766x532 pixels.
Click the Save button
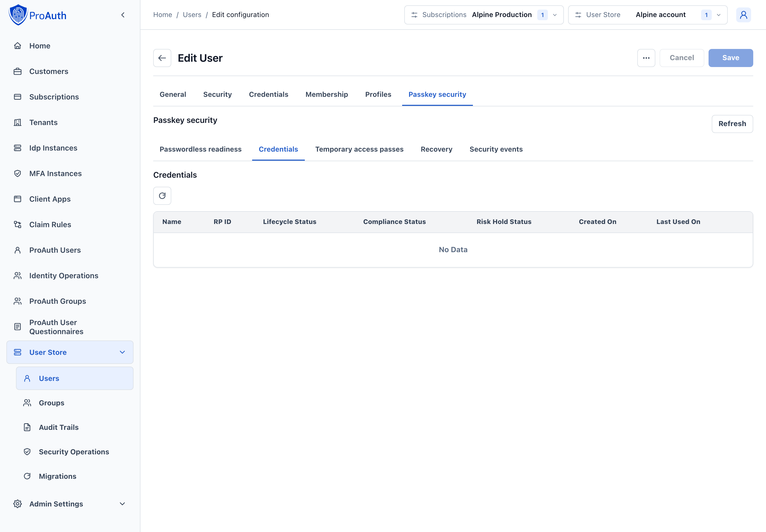[x=730, y=58]
